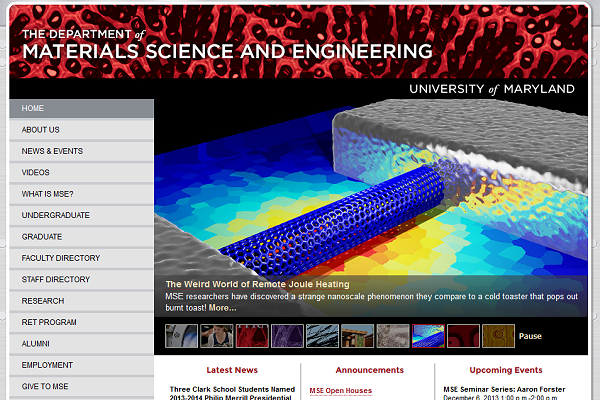Click the Announcements heading
Viewport: 600px width, 400px height.
point(369,370)
